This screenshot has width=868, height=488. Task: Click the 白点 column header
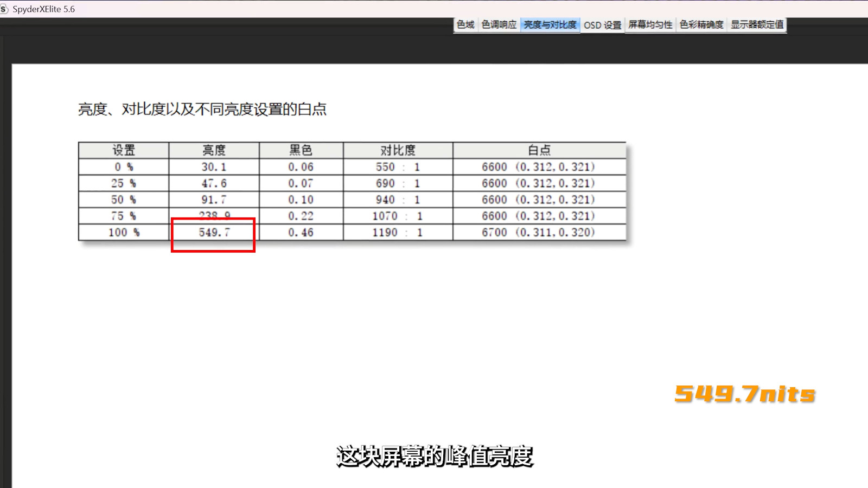(x=539, y=150)
